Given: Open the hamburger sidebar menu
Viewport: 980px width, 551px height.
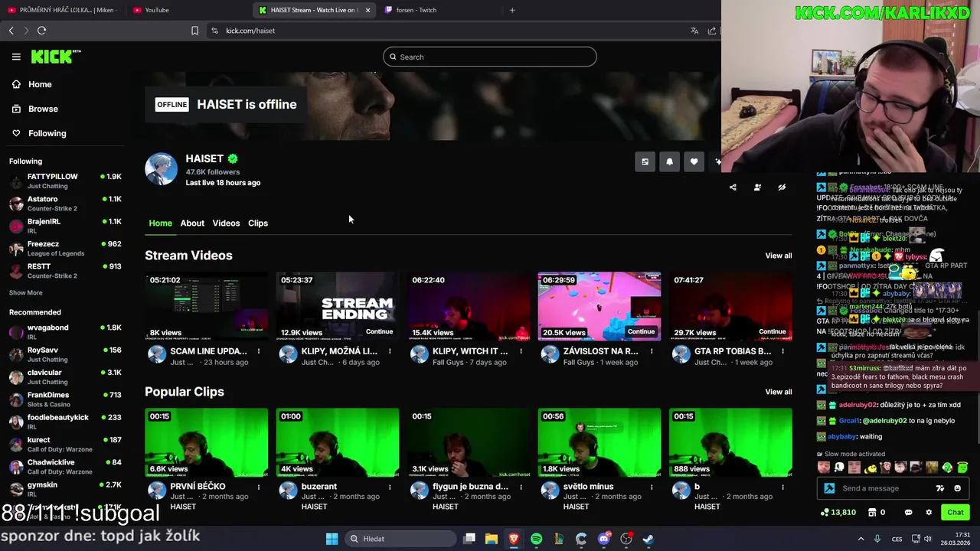Looking at the screenshot, I should [x=16, y=57].
